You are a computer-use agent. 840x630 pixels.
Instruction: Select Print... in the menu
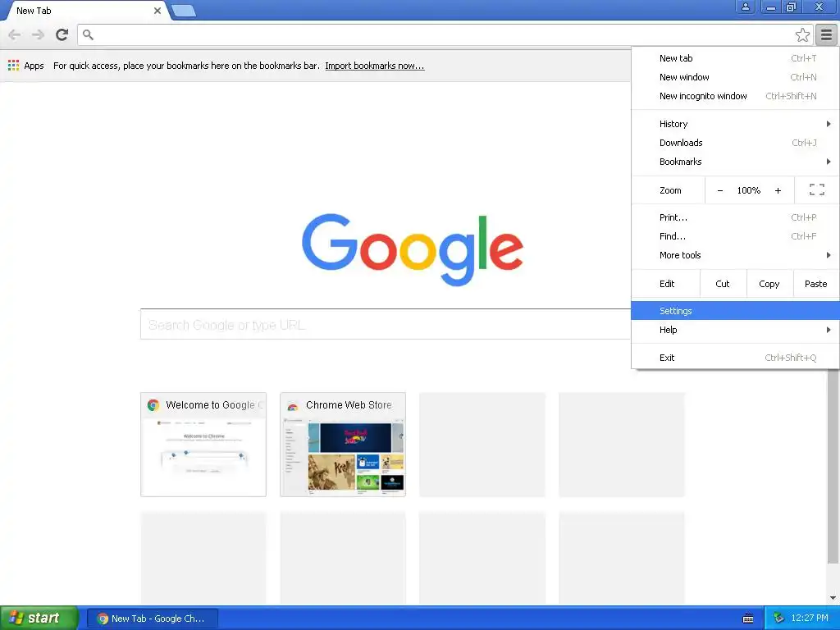(735, 217)
